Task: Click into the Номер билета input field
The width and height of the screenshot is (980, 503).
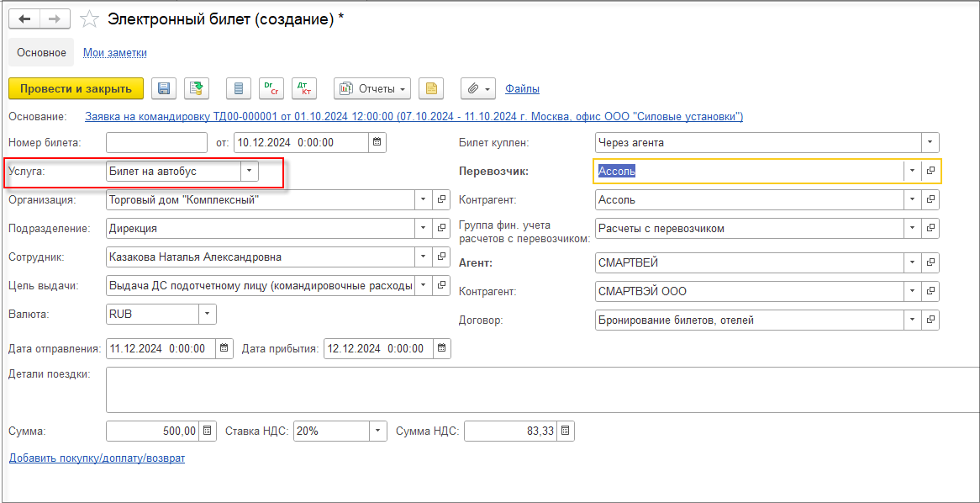Action: click(157, 143)
